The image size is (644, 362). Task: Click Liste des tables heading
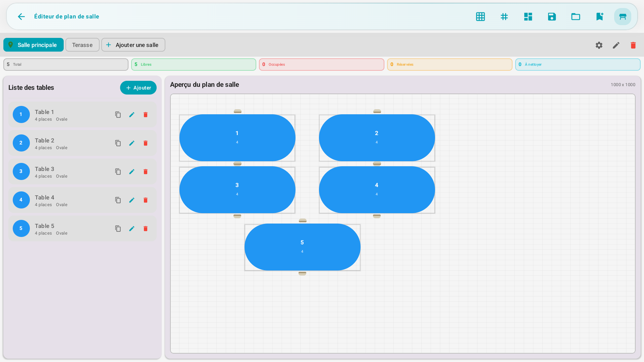coord(31,88)
